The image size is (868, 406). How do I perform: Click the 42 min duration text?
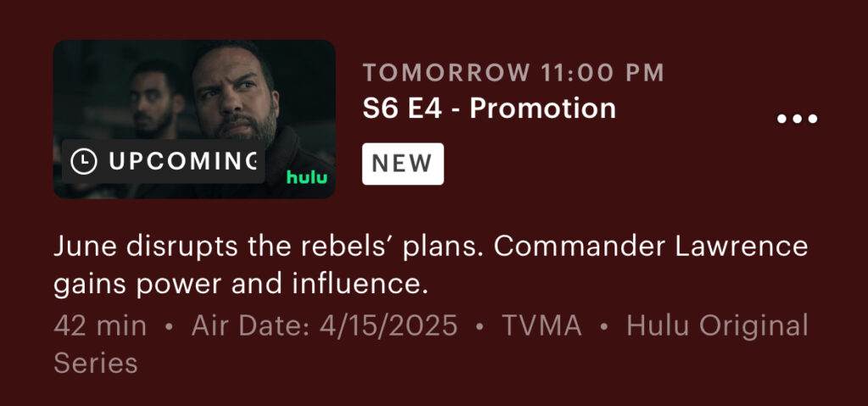tap(100, 325)
